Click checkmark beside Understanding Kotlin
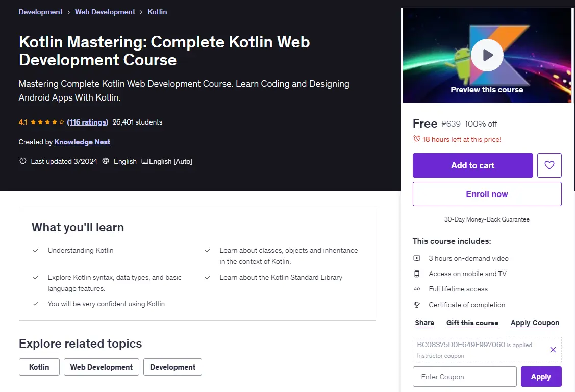Image resolution: width=575 pixels, height=392 pixels. [x=36, y=250]
